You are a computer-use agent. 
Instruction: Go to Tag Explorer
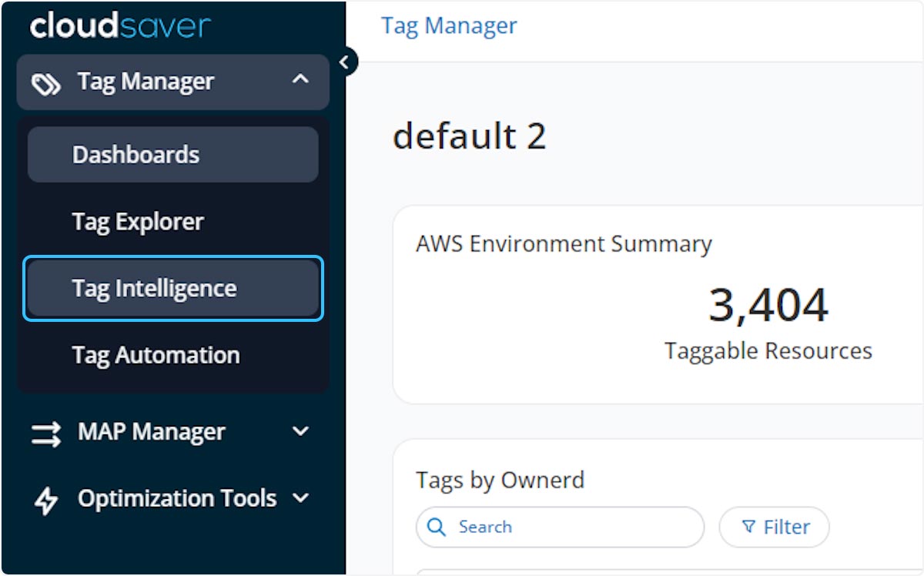(x=139, y=222)
